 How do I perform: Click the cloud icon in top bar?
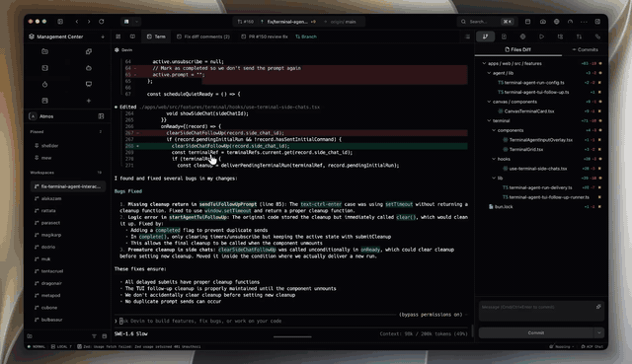(x=543, y=22)
